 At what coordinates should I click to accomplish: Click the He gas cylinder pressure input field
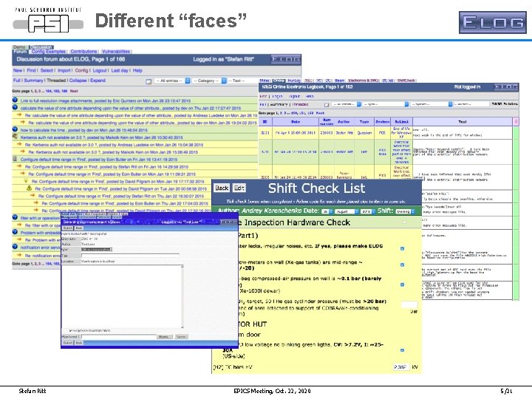409,304
